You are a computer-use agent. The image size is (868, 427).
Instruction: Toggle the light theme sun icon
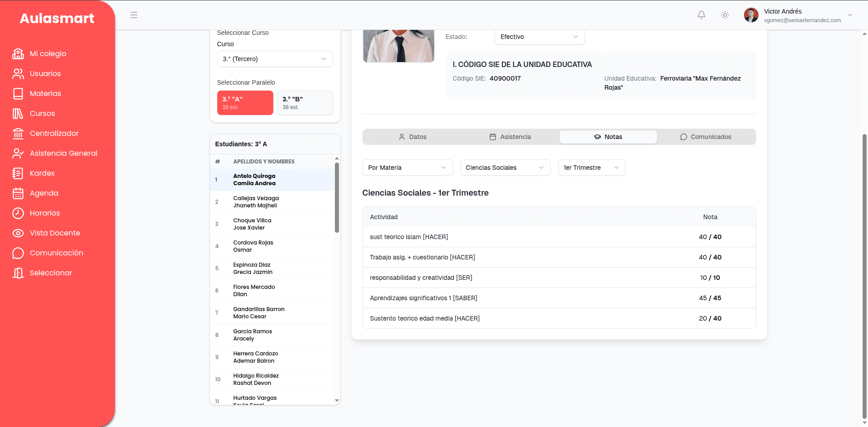pyautogui.click(x=725, y=15)
